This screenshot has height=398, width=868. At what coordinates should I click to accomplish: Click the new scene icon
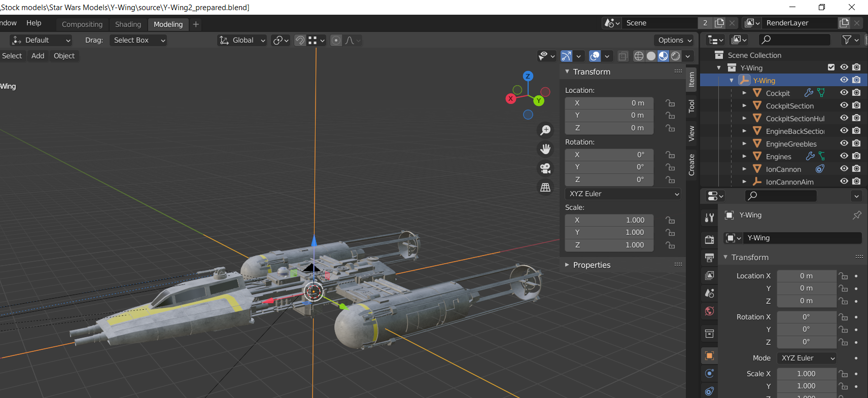click(719, 23)
